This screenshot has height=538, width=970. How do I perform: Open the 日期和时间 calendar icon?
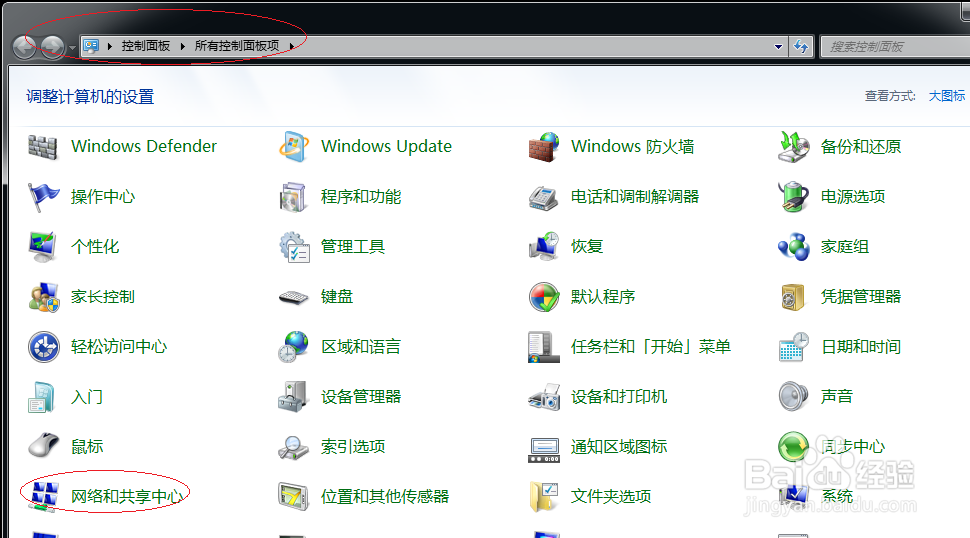(x=794, y=347)
